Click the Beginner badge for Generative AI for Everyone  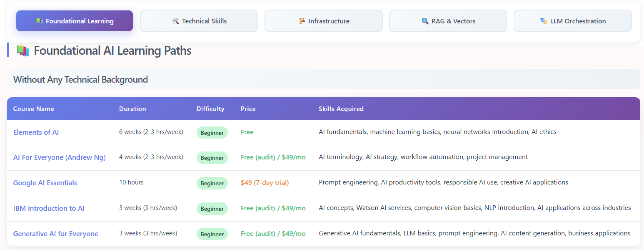pos(212,234)
